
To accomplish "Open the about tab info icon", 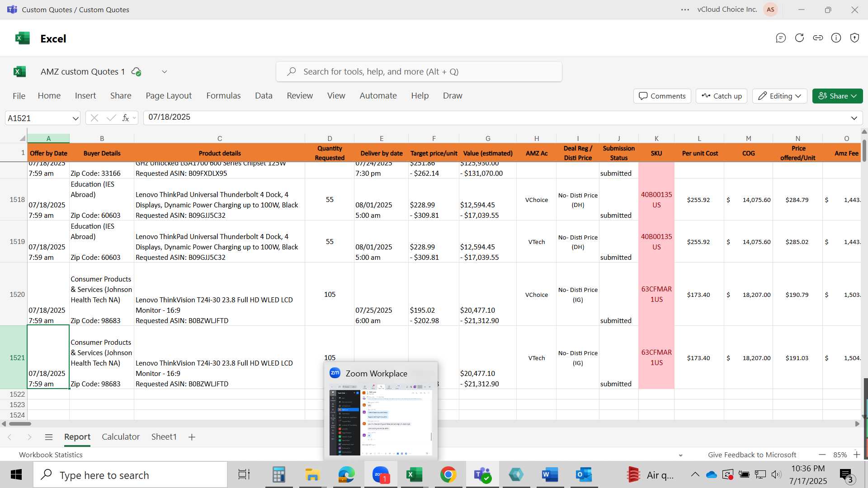I will (x=836, y=38).
